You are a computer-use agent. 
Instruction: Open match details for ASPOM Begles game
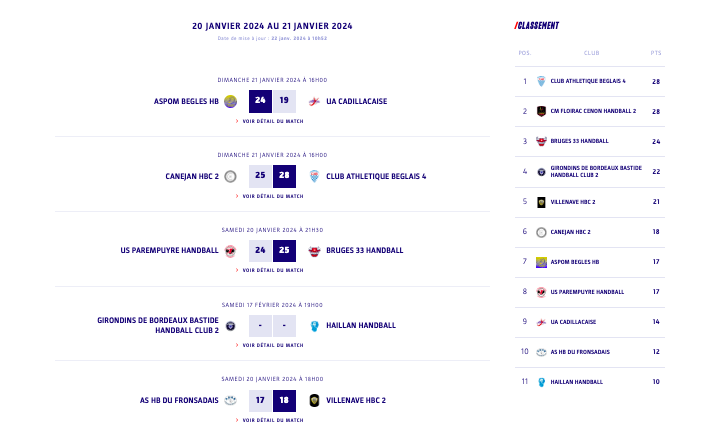click(x=272, y=121)
